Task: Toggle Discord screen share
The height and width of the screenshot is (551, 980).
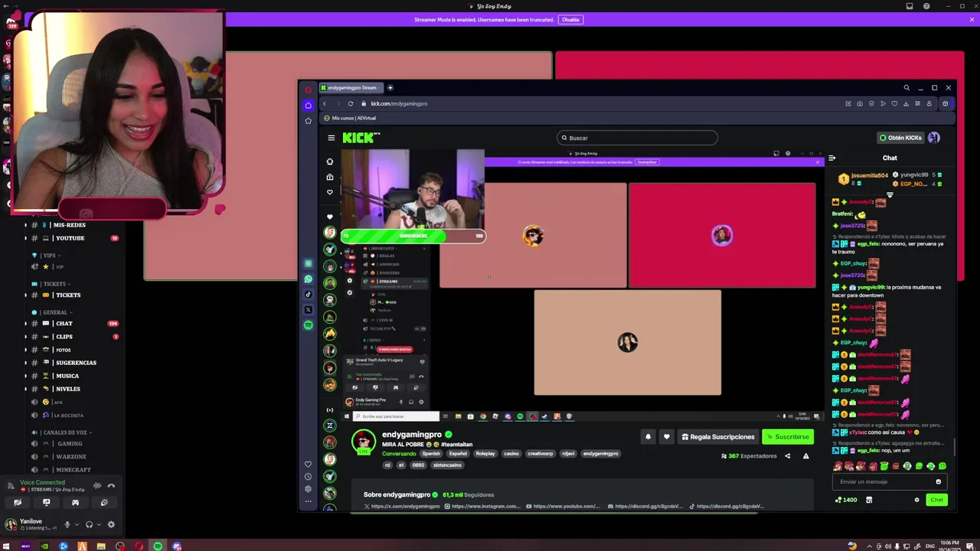Action: point(46,503)
